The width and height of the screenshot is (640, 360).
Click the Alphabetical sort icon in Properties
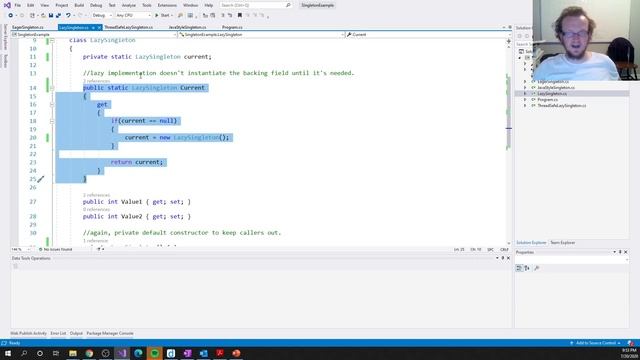coord(527,268)
